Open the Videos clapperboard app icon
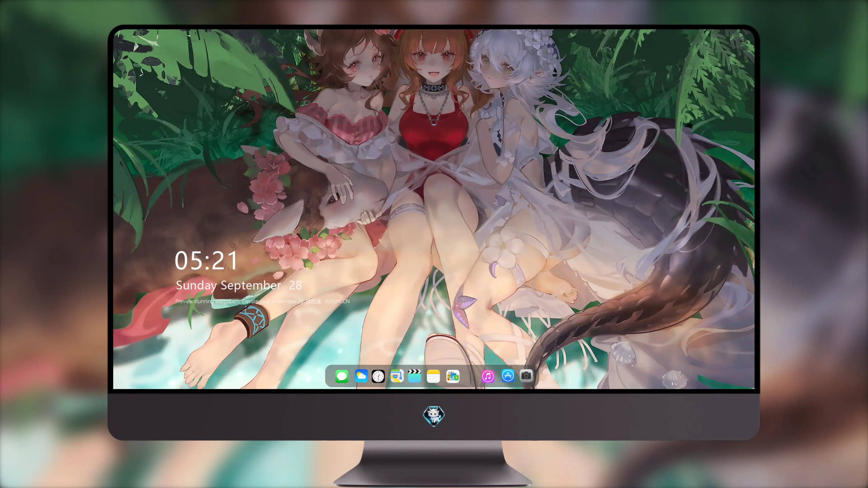Viewport: 868px width, 488px height. point(415,376)
